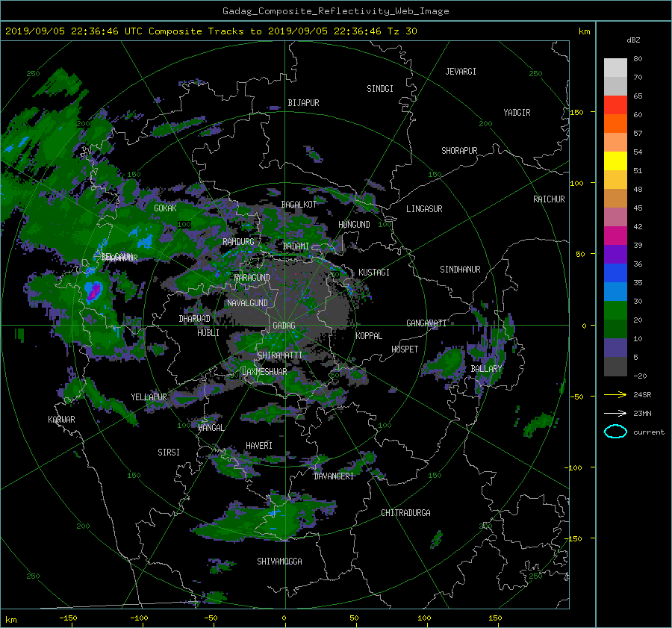
Task: Click the -150 tick on bottom axis
Action: pyautogui.click(x=68, y=618)
